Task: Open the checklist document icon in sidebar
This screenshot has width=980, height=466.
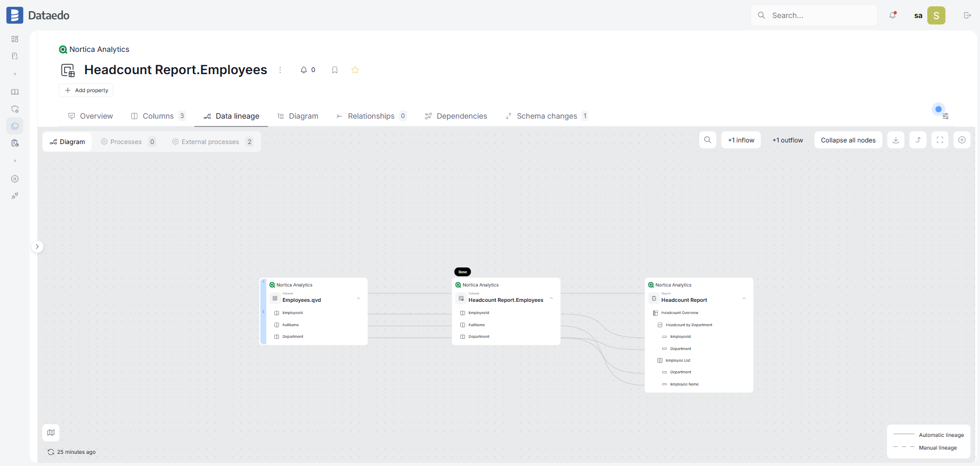Action: 15,56
